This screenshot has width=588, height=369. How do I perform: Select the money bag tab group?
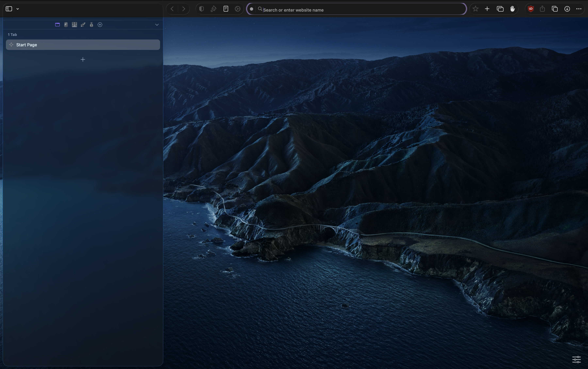[x=91, y=25]
